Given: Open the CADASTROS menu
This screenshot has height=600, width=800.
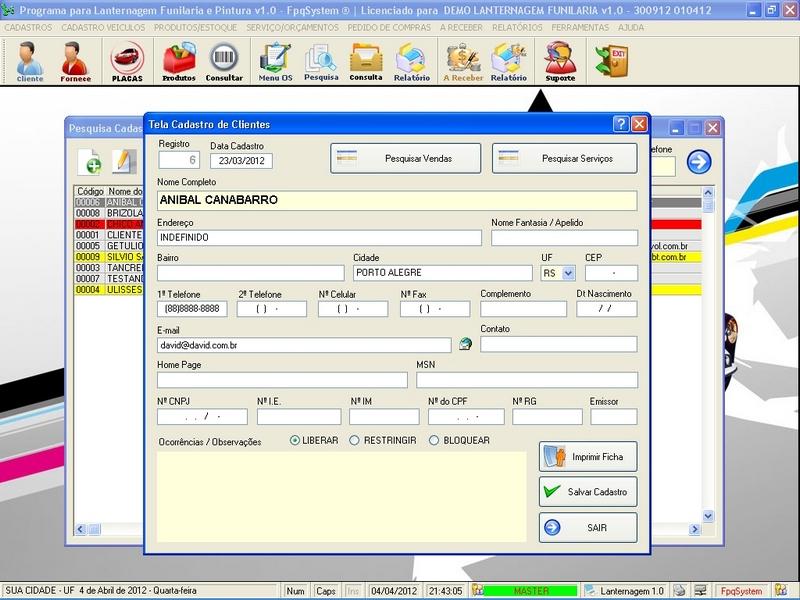Looking at the screenshot, I should click(28, 28).
